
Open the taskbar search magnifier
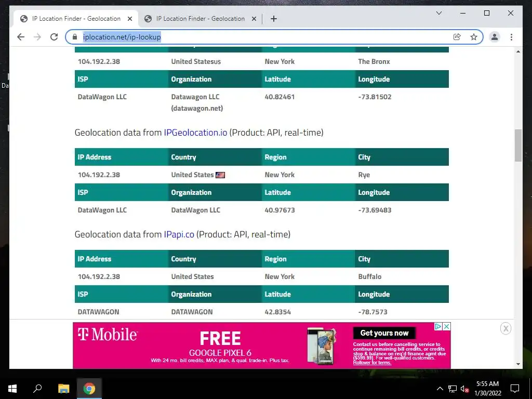click(x=37, y=388)
